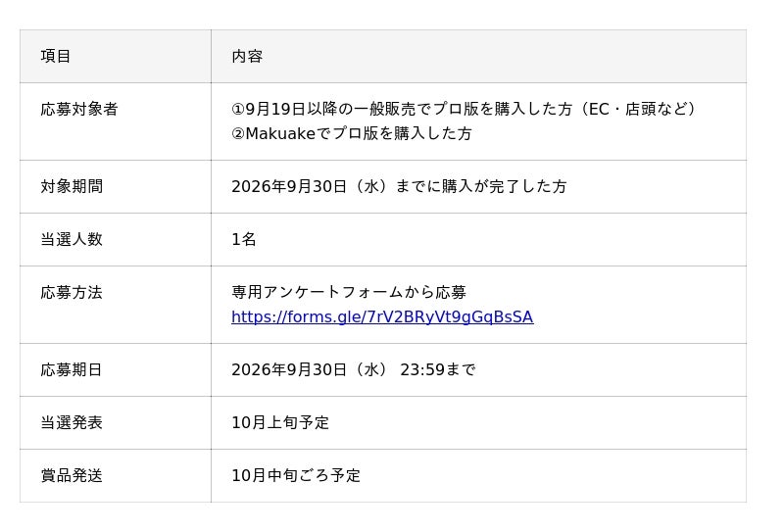Click the EC・店頭など parenthetical text
Image resolution: width=784 pixels, height=532 pixels.
click(x=638, y=109)
